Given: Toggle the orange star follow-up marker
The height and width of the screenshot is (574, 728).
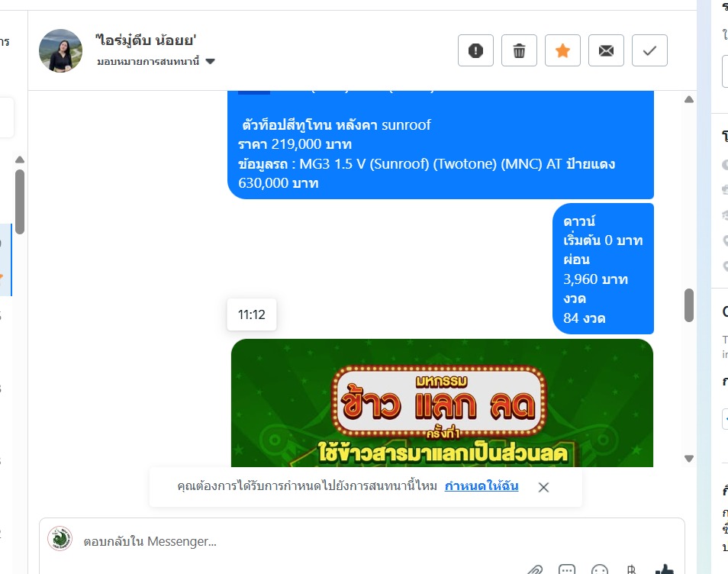Looking at the screenshot, I should pos(562,50).
